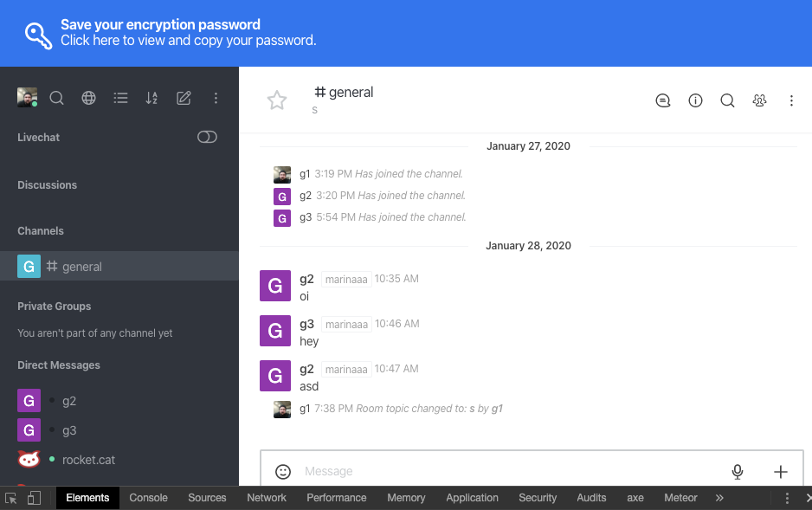Switch to DevTools Console tab
812x510 pixels.
point(149,498)
